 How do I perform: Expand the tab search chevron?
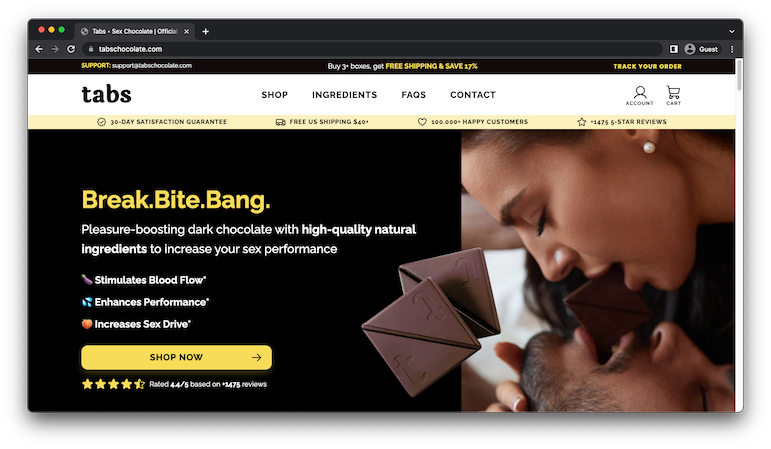[x=732, y=31]
